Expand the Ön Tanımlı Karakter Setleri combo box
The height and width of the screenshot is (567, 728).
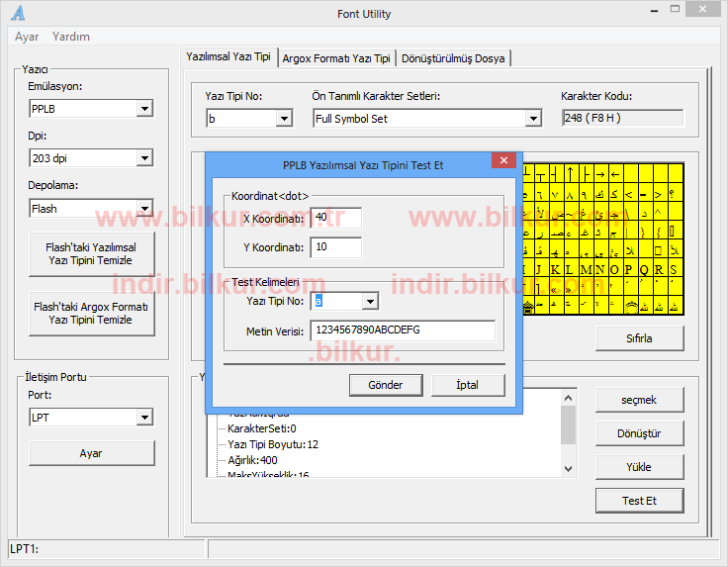coord(533,119)
